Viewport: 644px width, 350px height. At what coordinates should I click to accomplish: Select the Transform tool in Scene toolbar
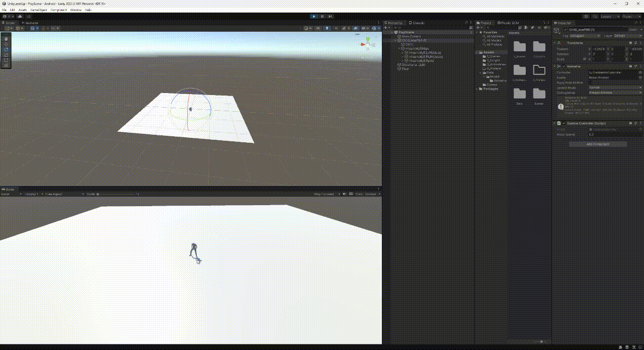6,65
